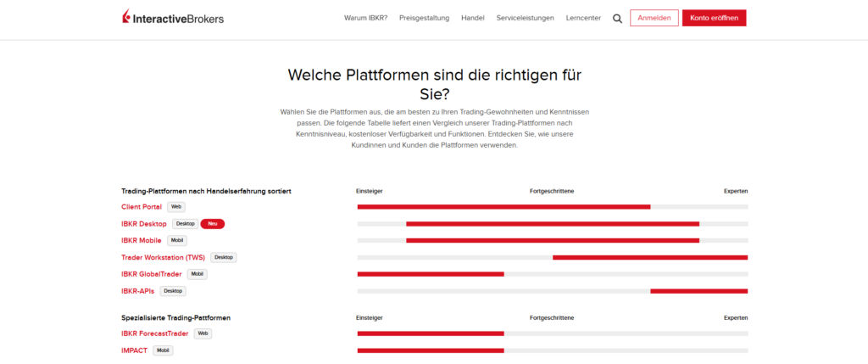Open the Lerncenter menu

click(x=583, y=18)
